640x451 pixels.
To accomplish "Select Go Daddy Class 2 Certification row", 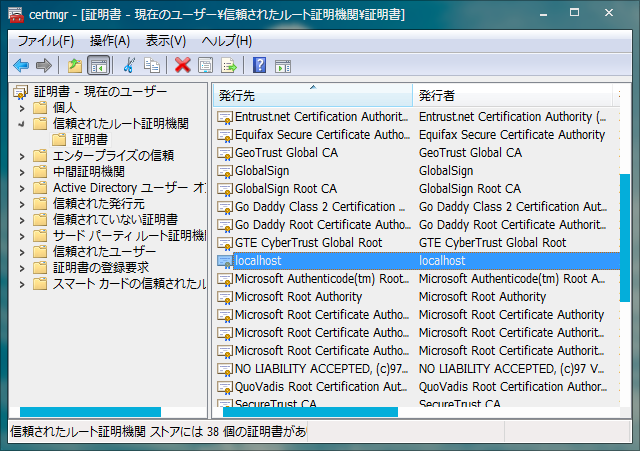I will click(x=416, y=207).
